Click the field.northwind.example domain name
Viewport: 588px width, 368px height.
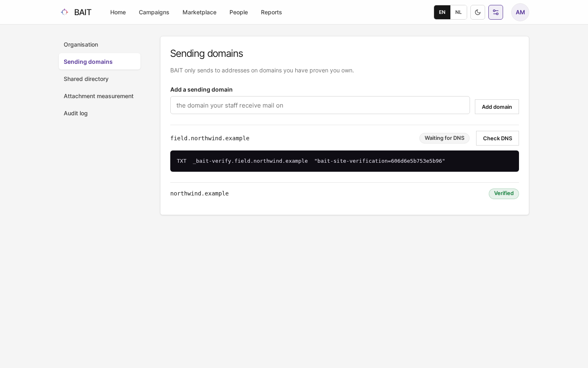(210, 138)
